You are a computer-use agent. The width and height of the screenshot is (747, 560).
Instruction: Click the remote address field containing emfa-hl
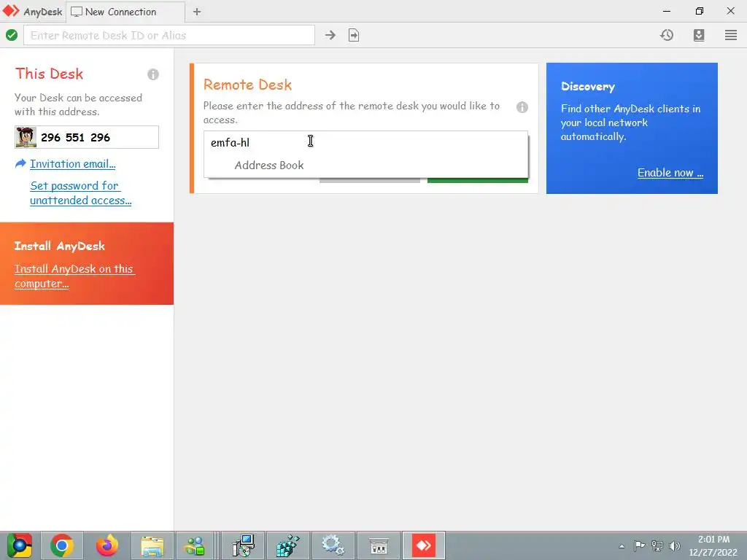pos(365,142)
